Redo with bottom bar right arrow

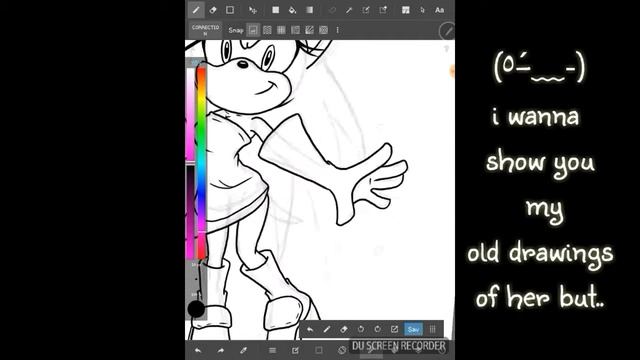click(x=220, y=350)
